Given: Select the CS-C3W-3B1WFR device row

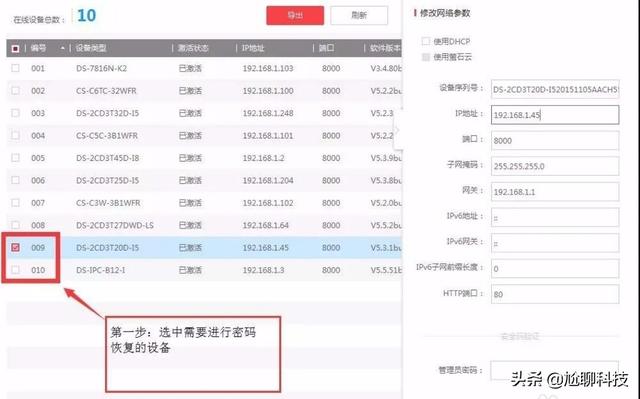Looking at the screenshot, I should click(204, 203).
